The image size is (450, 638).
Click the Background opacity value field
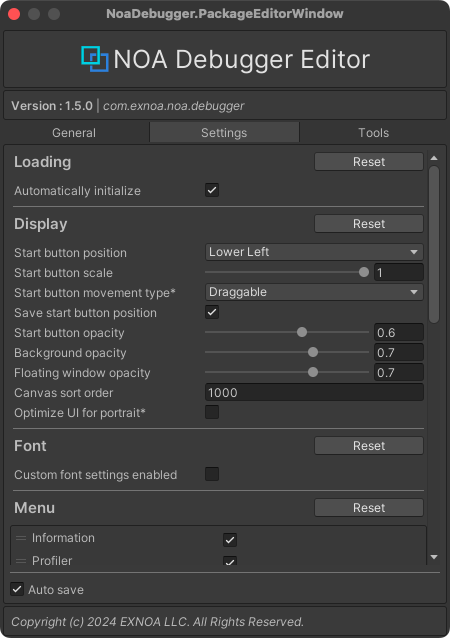pyautogui.click(x=399, y=352)
